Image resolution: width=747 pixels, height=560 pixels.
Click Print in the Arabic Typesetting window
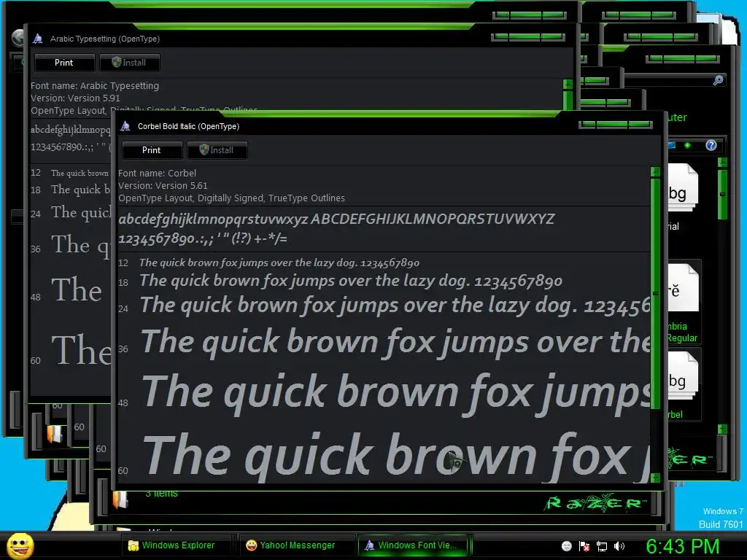pyautogui.click(x=64, y=63)
